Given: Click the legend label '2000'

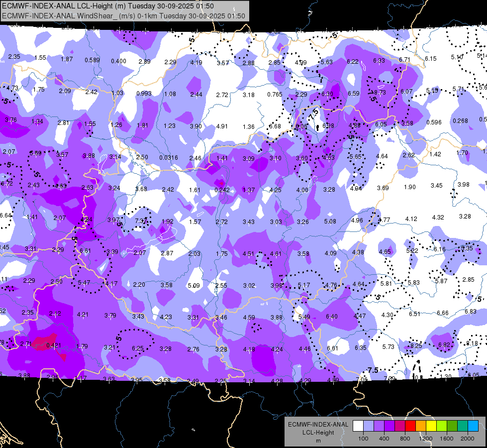Looking at the screenshot, I should [x=468, y=439].
